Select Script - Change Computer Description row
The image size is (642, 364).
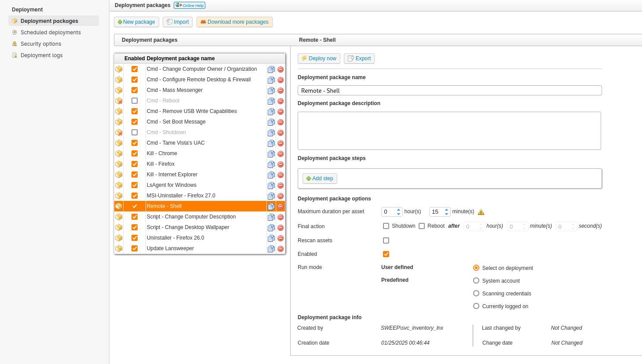click(x=200, y=217)
